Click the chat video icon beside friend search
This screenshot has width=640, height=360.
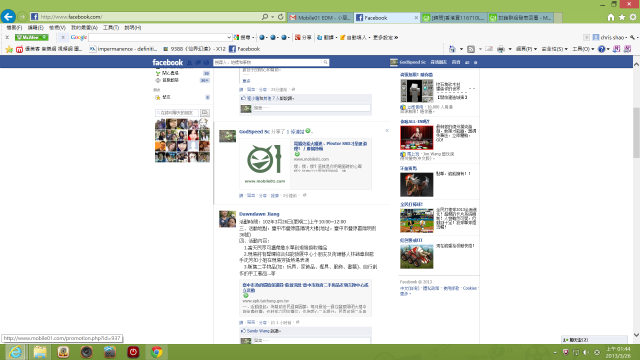(x=205, y=113)
